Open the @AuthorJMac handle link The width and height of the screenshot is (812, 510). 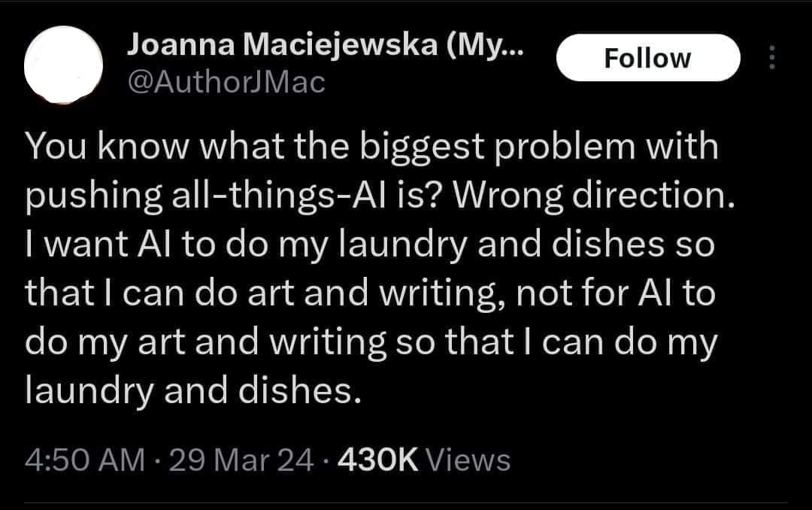click(226, 82)
